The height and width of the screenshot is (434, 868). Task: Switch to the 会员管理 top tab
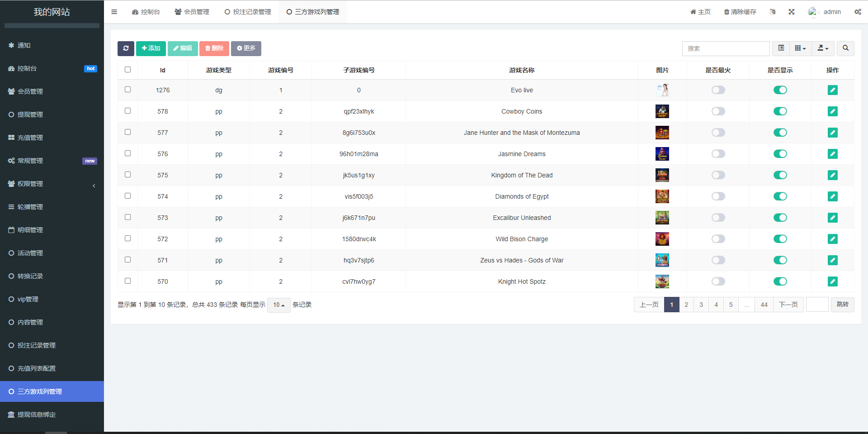tap(192, 12)
